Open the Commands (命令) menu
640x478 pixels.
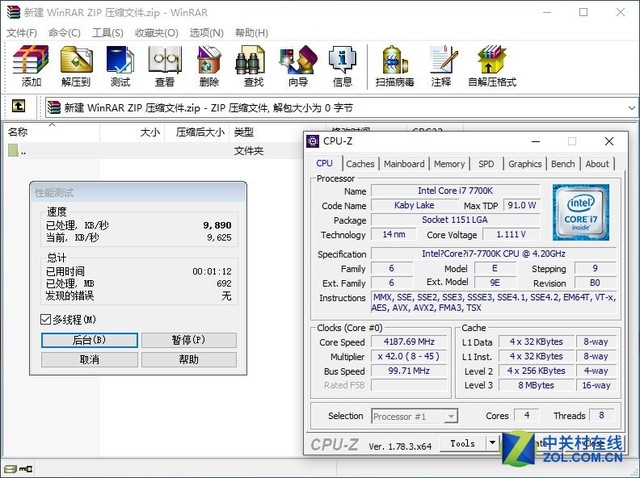(64, 33)
